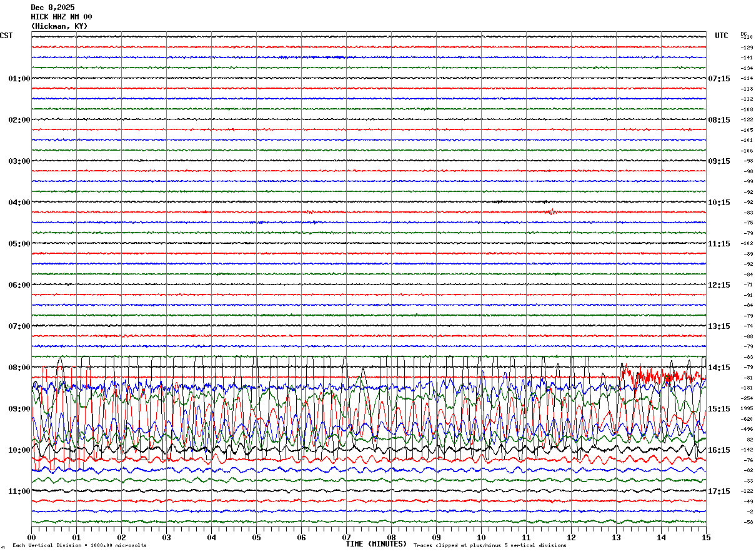Click the Dec 8,2025 date header

[x=52, y=8]
